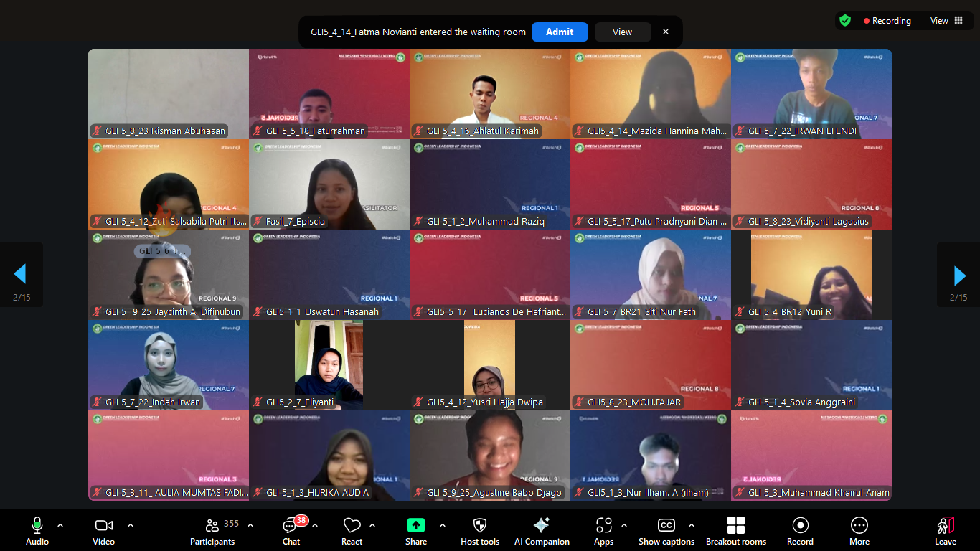Open the Apps icon in toolbar
The height and width of the screenshot is (551, 980).
[x=604, y=526]
